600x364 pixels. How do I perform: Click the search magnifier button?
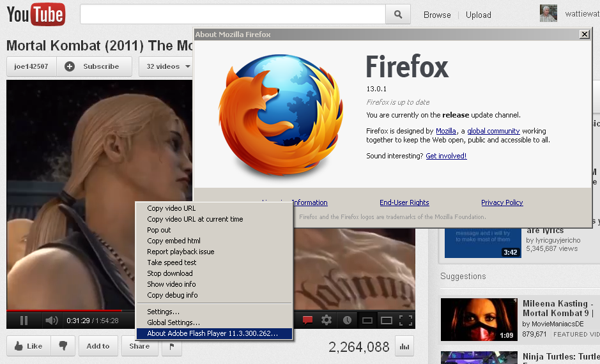[398, 15]
